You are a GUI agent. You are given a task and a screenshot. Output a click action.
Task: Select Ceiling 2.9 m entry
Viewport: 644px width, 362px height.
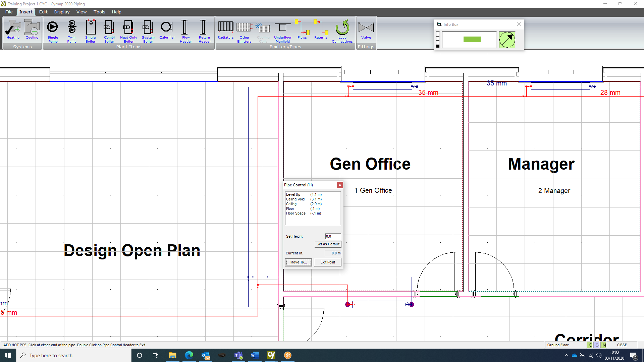click(x=313, y=204)
